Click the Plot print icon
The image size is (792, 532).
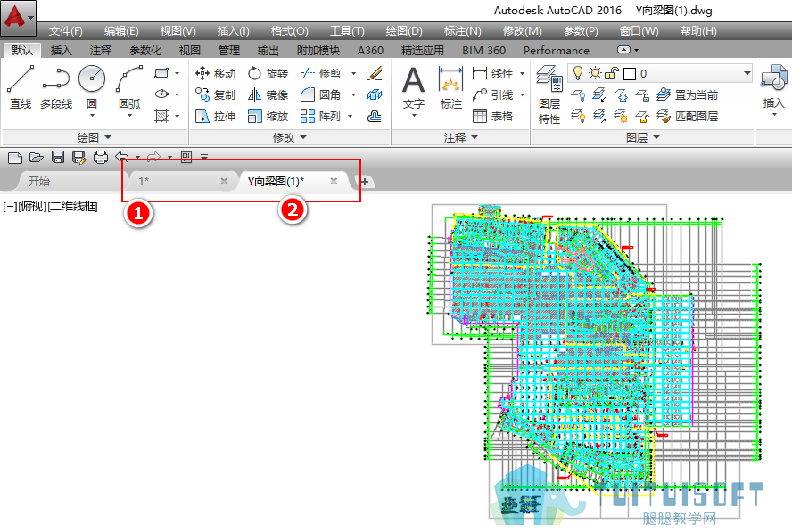point(101,158)
